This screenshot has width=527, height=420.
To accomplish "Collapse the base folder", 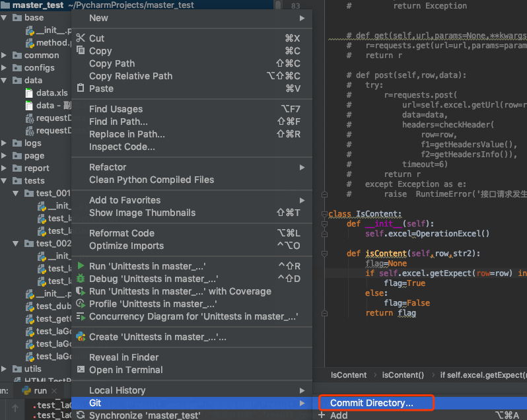I will [5, 18].
